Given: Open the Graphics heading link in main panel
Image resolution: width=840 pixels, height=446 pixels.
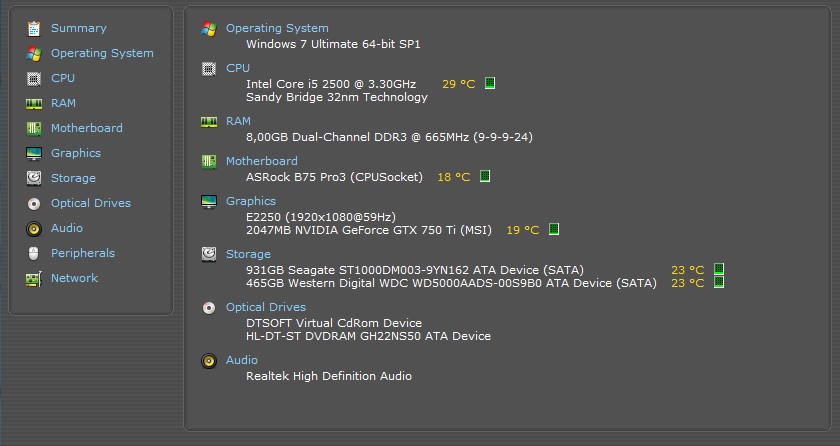Looking at the screenshot, I should [x=251, y=201].
